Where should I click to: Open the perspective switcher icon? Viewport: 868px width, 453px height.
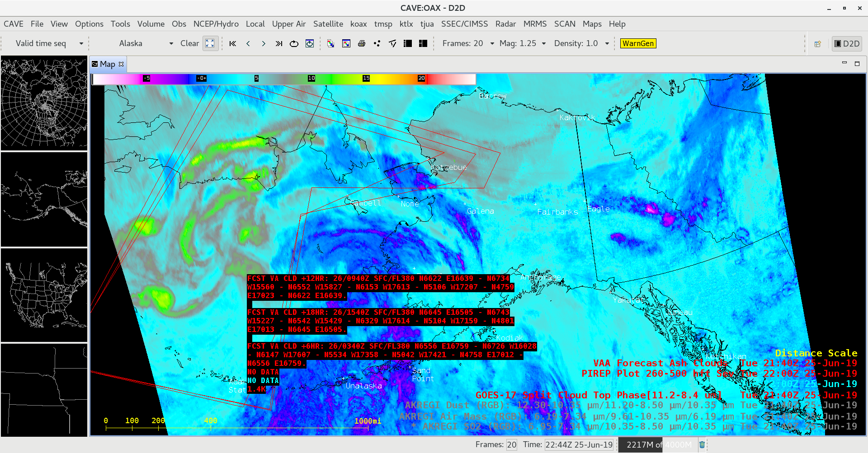818,44
